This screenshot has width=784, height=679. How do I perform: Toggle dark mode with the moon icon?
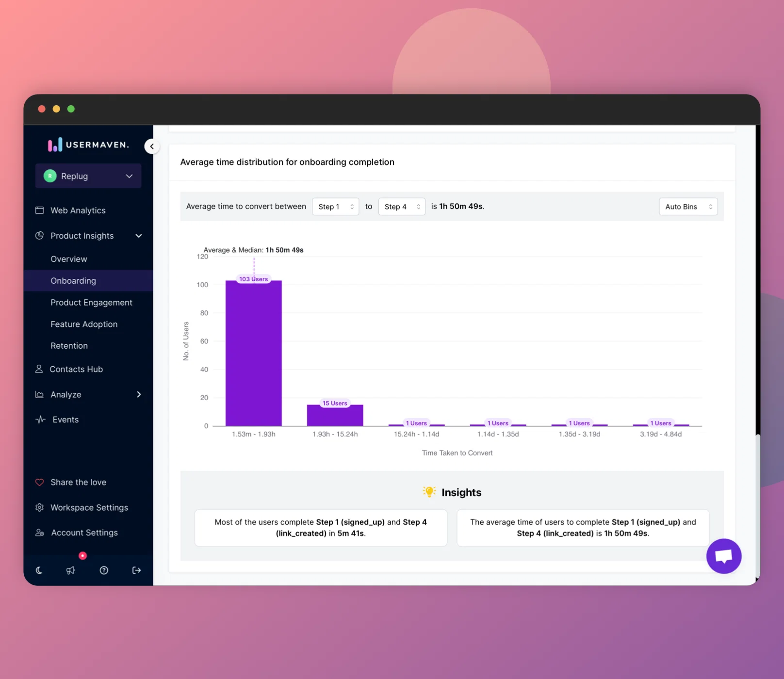click(x=39, y=570)
